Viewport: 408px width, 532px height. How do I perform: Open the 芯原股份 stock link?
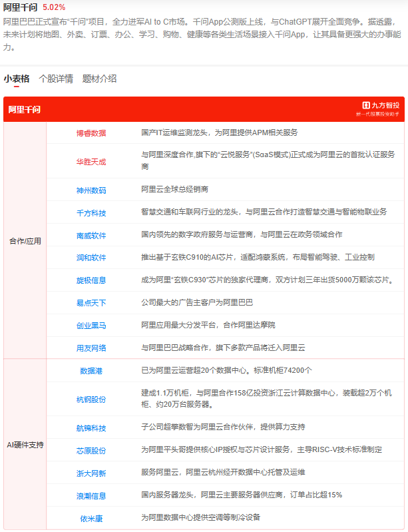coord(91,450)
